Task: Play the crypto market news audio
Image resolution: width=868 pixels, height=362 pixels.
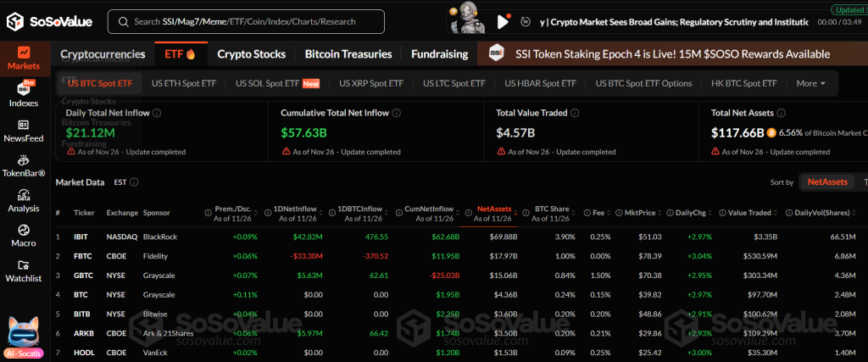Action: click(504, 21)
